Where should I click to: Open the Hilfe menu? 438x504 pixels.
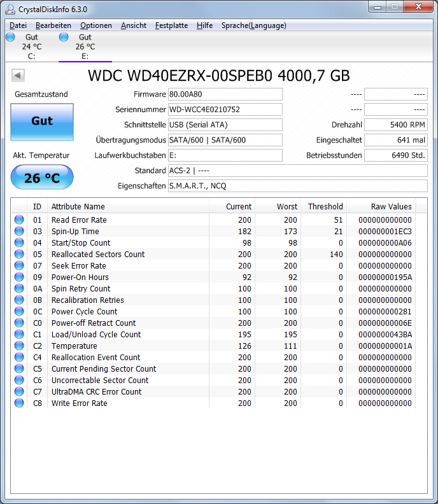[x=205, y=25]
